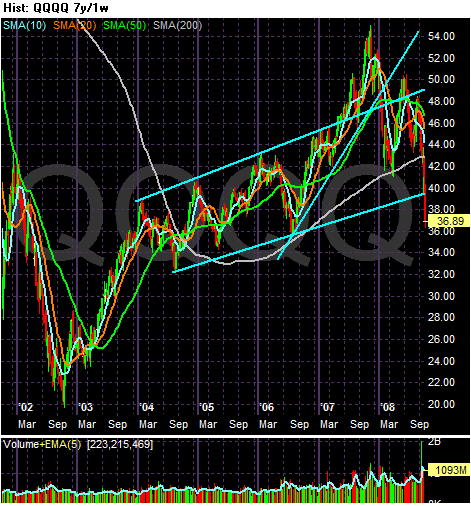
Task: Click the '03 year marker on time axis
Action: [85, 407]
